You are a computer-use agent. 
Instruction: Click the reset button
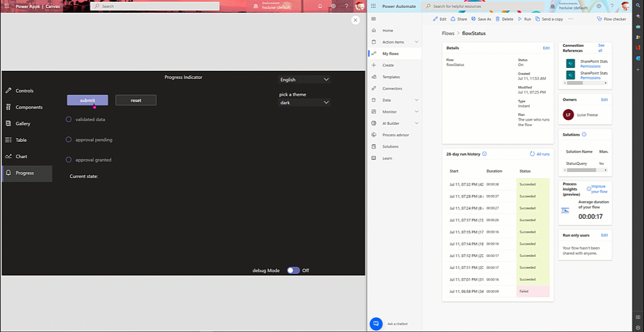(x=136, y=100)
